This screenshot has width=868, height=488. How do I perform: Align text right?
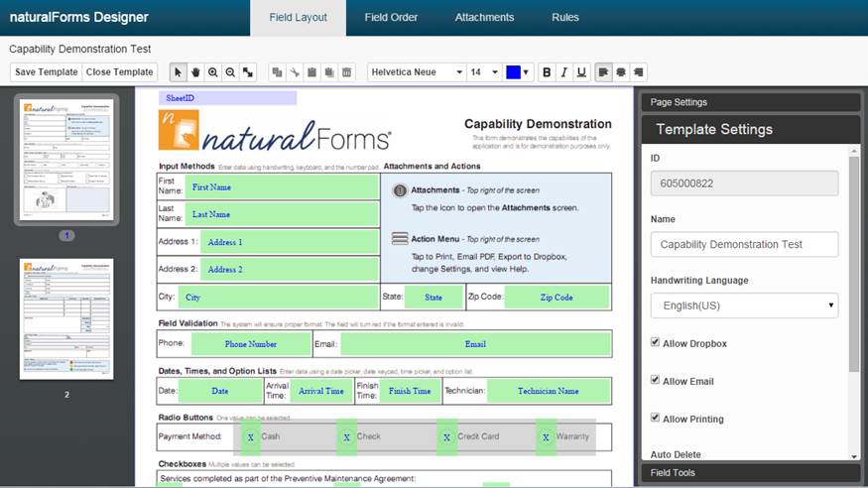pyautogui.click(x=638, y=72)
